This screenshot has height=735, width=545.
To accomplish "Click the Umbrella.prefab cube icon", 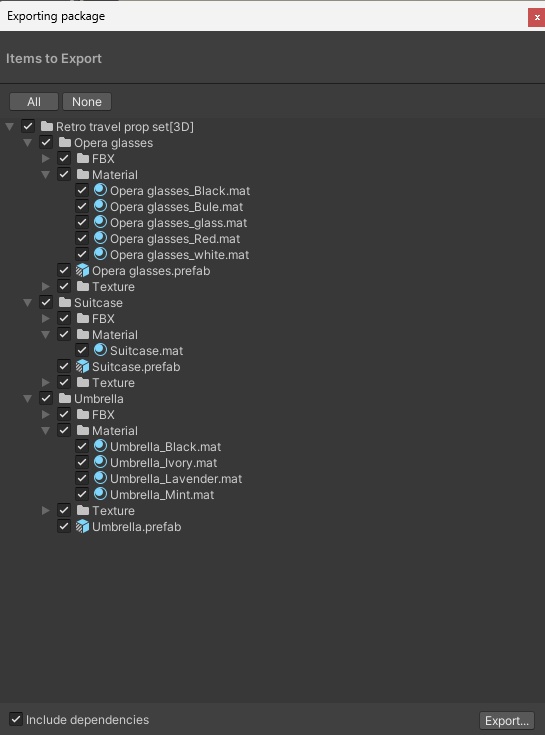I will point(82,526).
